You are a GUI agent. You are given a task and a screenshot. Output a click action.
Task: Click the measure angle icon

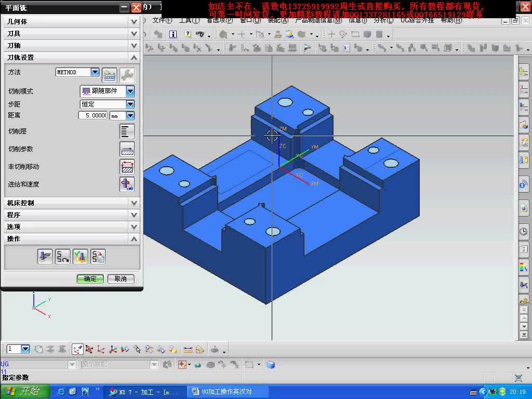[200, 349]
